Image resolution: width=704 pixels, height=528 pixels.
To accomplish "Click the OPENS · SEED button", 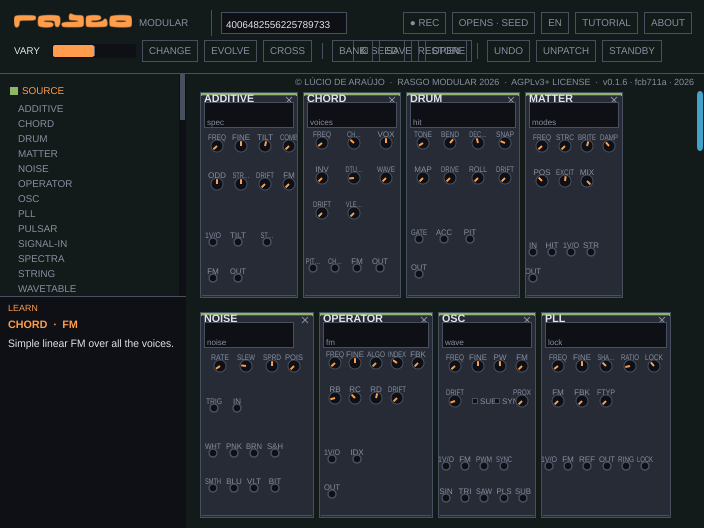I will tap(493, 23).
